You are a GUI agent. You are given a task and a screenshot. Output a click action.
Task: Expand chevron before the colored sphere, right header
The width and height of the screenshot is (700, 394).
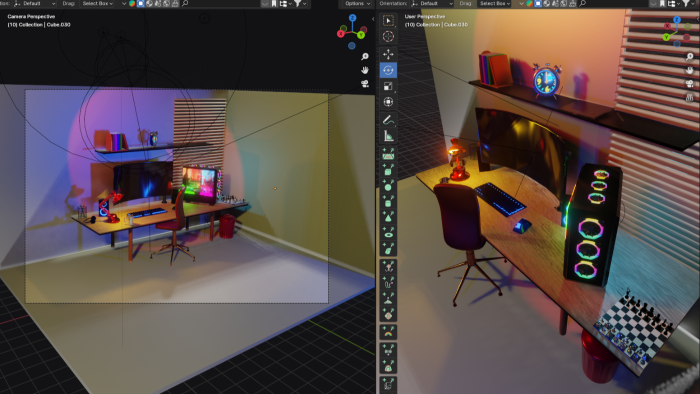coord(521,4)
